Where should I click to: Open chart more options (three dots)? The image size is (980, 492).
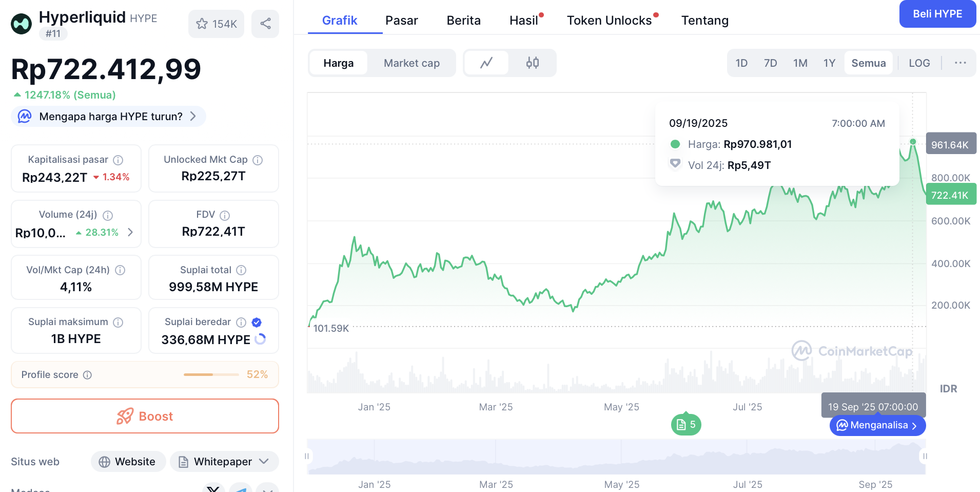(961, 63)
